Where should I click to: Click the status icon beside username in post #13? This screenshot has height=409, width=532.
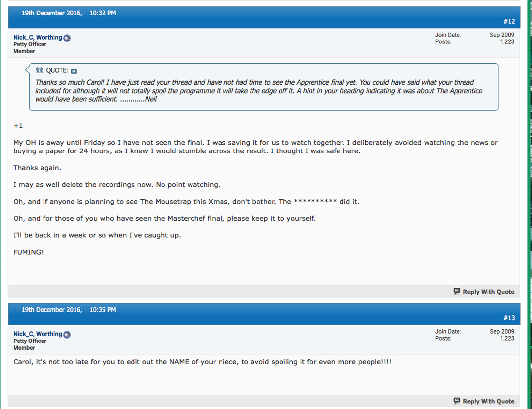coord(67,335)
